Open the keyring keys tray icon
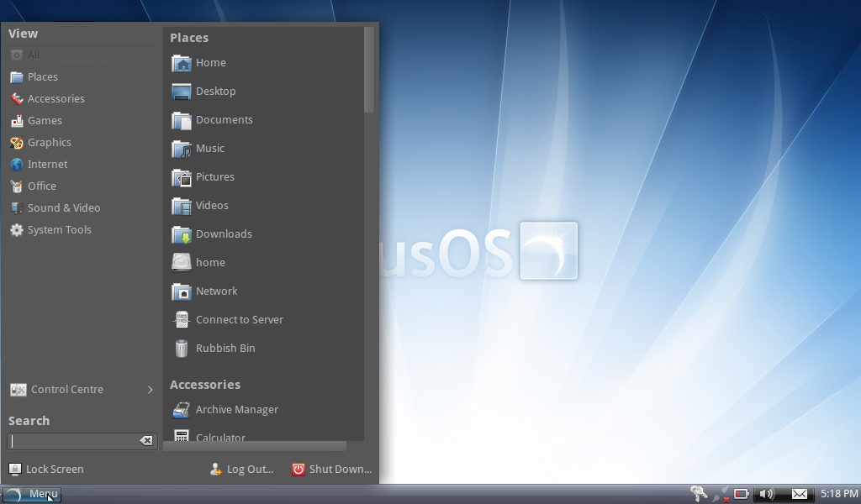Viewport: 861px width, 504px height. tap(699, 494)
